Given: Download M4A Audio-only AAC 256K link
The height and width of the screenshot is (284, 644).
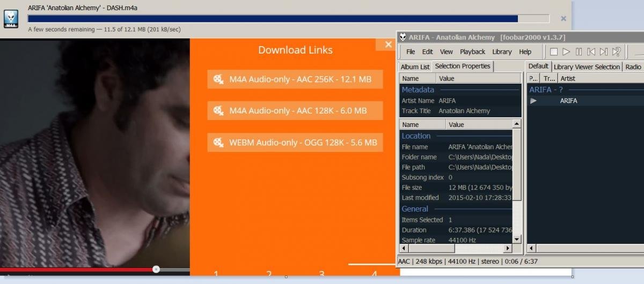Looking at the screenshot, I should 295,79.
